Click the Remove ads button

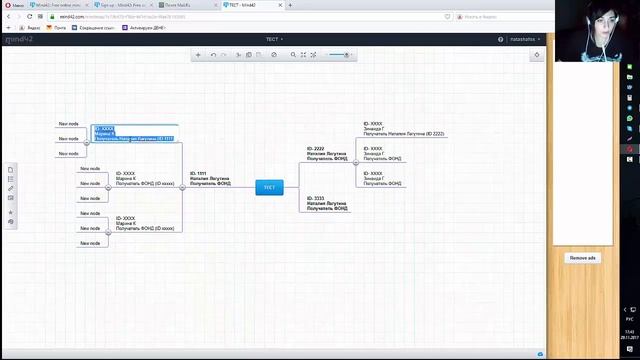[582, 258]
